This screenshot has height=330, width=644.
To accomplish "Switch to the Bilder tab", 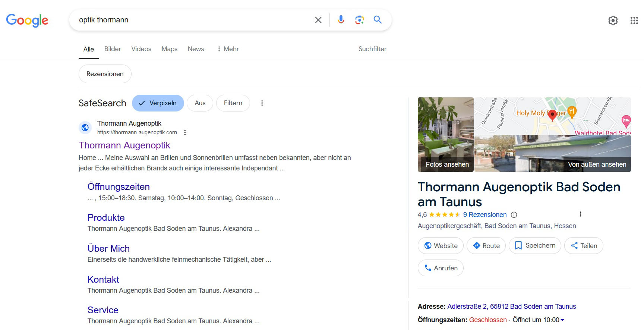I will 113,49.
